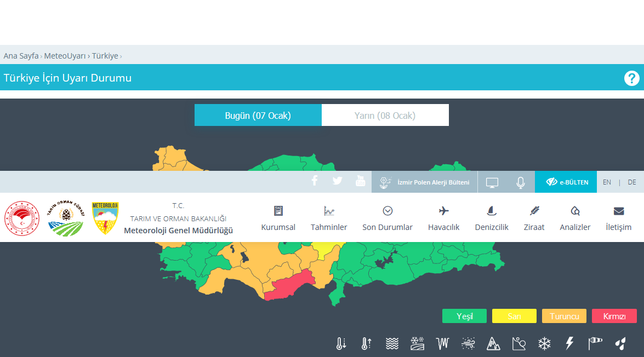Open the Ziraat menu
Viewport: 644px width, 357px height.
(534, 218)
